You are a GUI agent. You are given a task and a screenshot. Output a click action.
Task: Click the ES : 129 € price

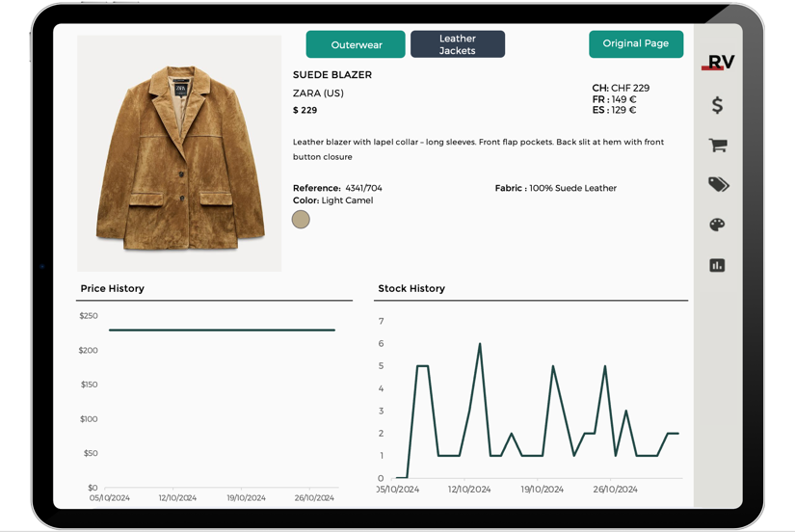(614, 110)
